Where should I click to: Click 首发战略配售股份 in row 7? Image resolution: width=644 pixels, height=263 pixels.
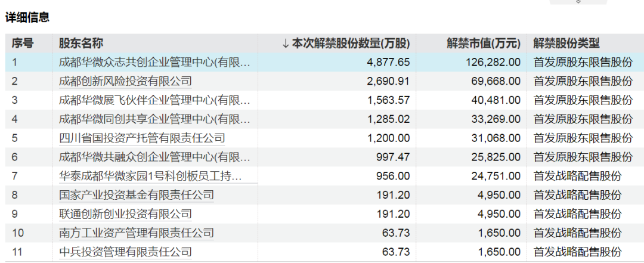click(x=577, y=176)
